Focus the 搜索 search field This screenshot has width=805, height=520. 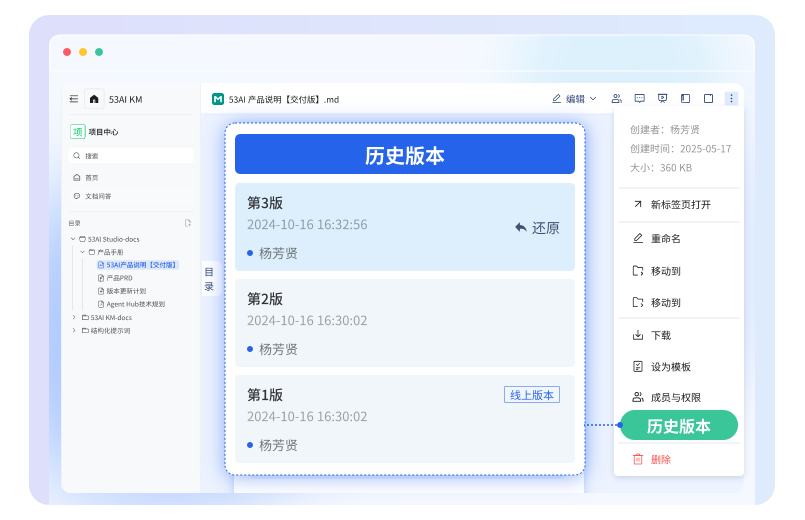131,156
